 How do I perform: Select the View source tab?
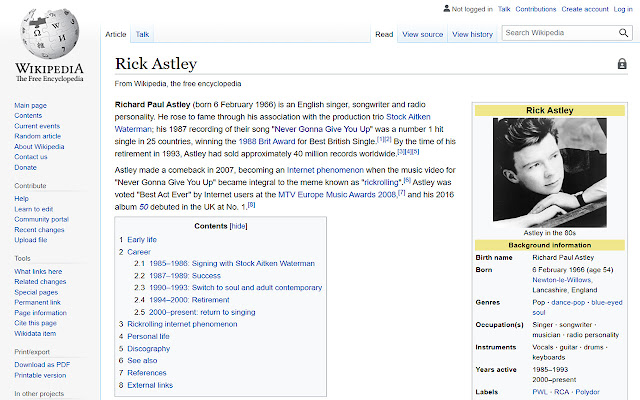click(x=422, y=34)
